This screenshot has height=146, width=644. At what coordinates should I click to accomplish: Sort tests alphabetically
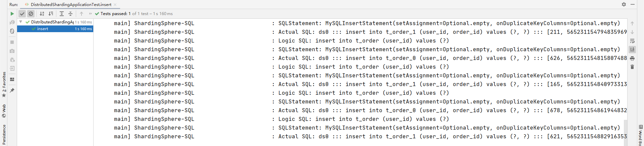pos(42,14)
